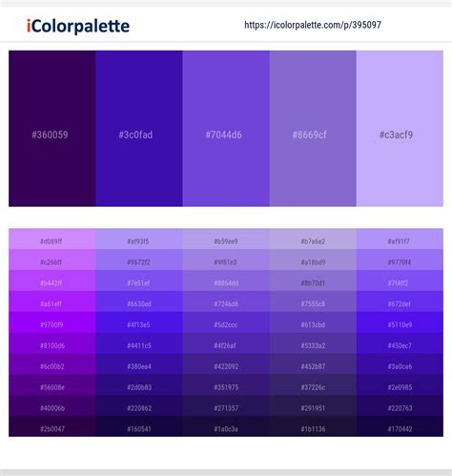Select the #1b1136 shade cell

pyautogui.click(x=313, y=426)
